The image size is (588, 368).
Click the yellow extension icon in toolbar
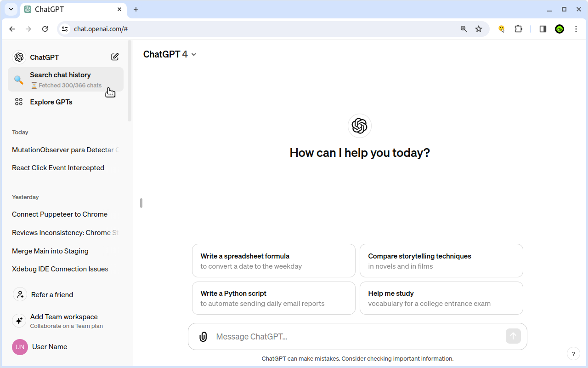click(502, 29)
